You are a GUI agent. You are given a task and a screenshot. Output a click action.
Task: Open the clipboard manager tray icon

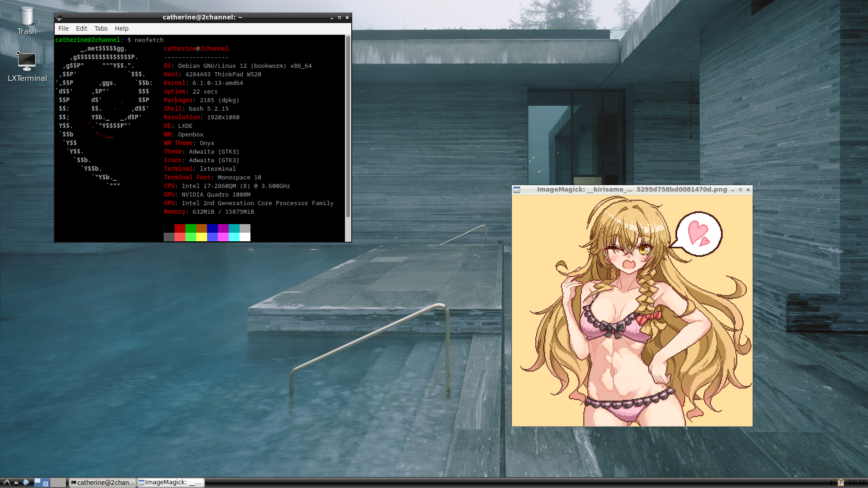pyautogui.click(x=841, y=483)
